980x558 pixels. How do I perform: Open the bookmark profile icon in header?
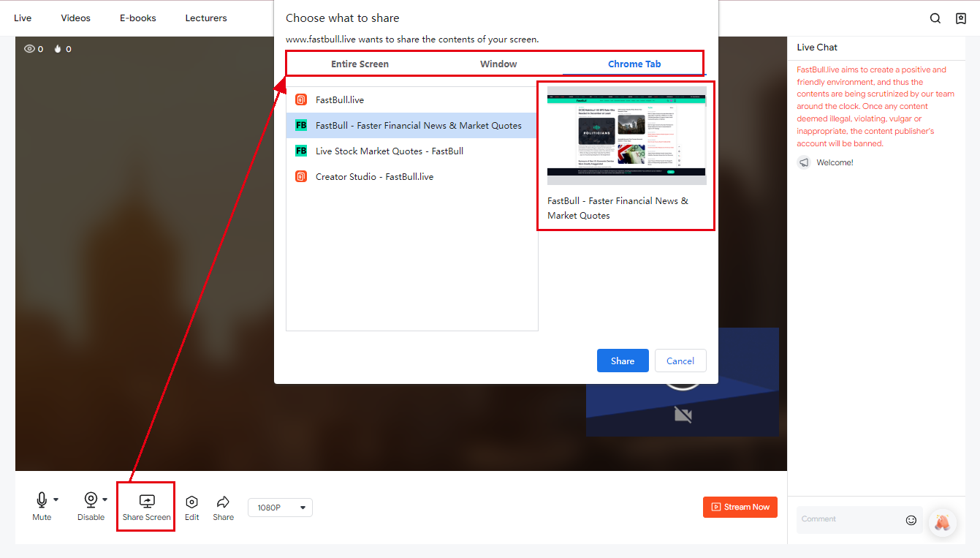coord(961,18)
